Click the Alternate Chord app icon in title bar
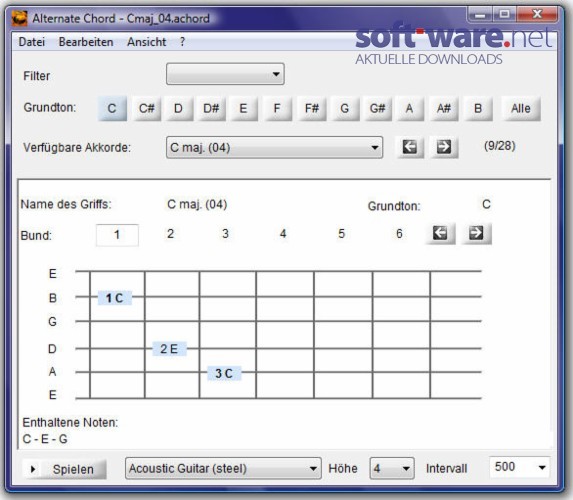The image size is (573, 500). [x=19, y=18]
